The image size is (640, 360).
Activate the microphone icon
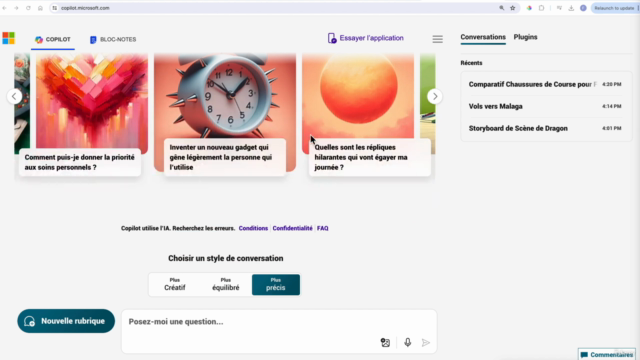407,342
